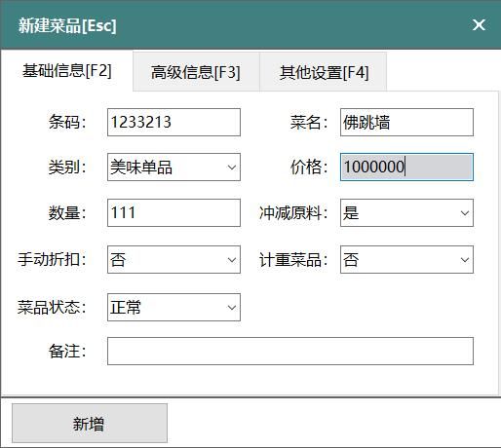The image size is (501, 448).
Task: Open the 冲减原料 dropdown
Action: [406, 212]
